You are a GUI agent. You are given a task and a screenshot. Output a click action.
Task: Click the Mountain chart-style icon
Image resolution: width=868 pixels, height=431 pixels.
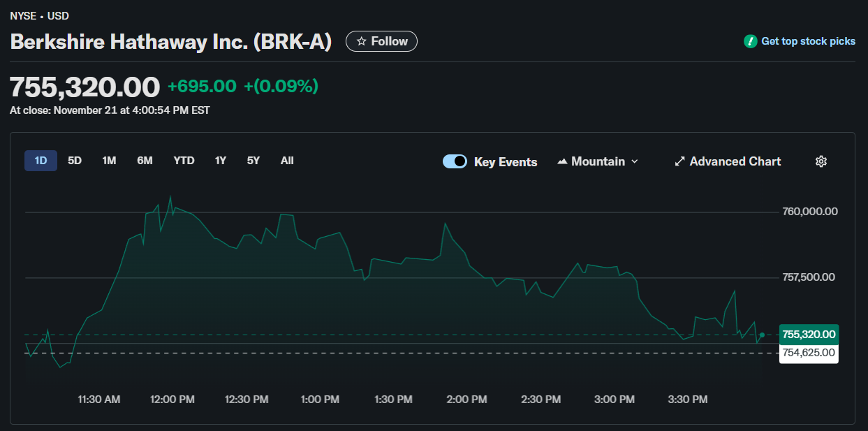point(561,161)
